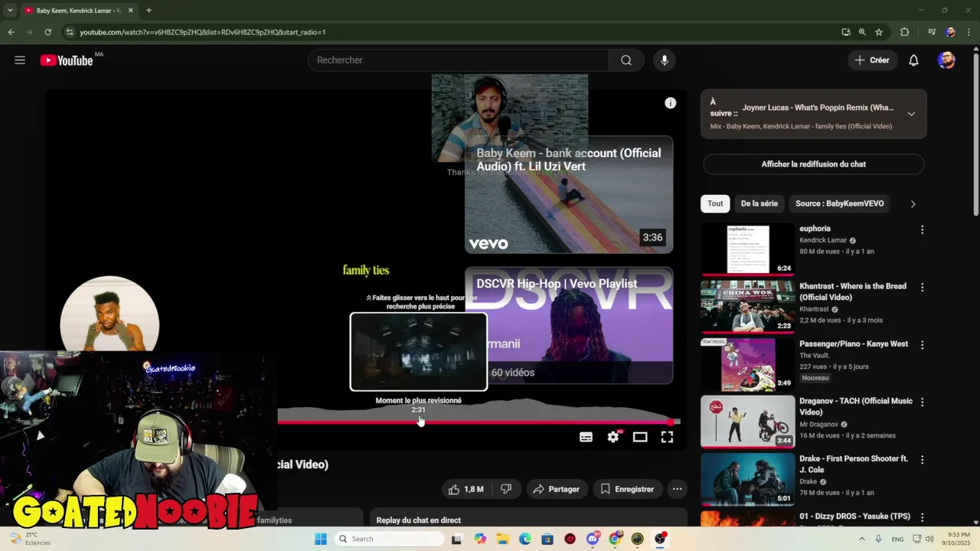Show video info card icon
This screenshot has height=551, width=980.
tap(671, 103)
